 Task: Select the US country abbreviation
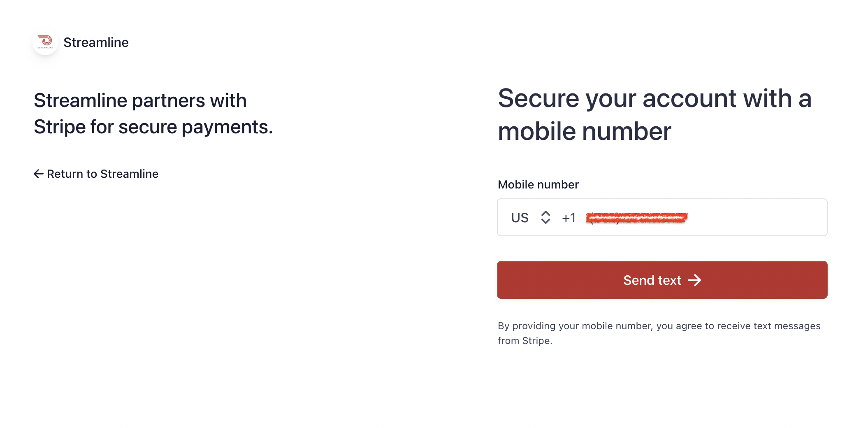tap(520, 218)
